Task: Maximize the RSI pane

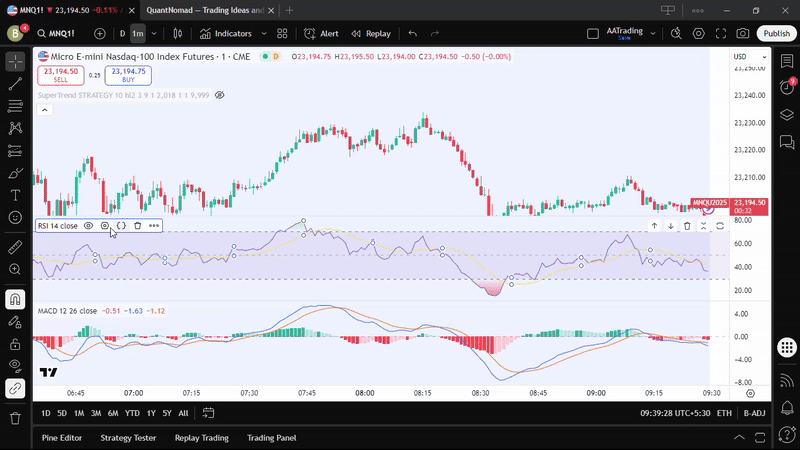Action: point(720,226)
